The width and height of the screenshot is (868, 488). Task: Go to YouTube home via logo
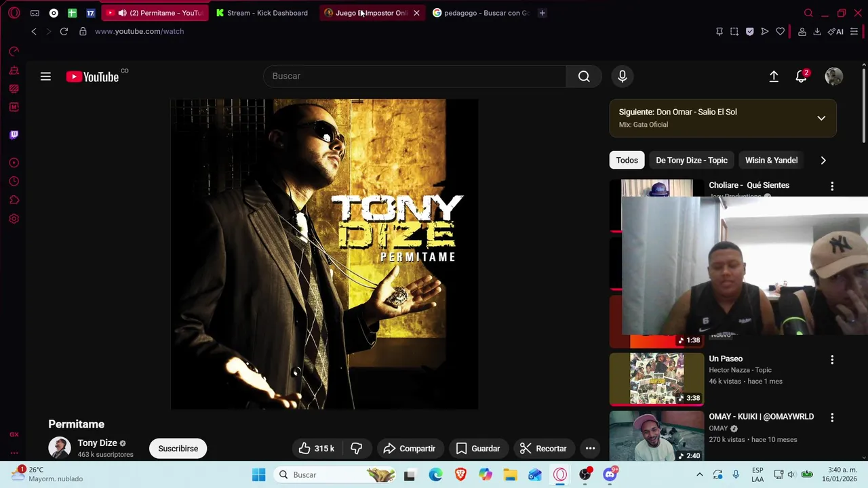pyautogui.click(x=93, y=77)
